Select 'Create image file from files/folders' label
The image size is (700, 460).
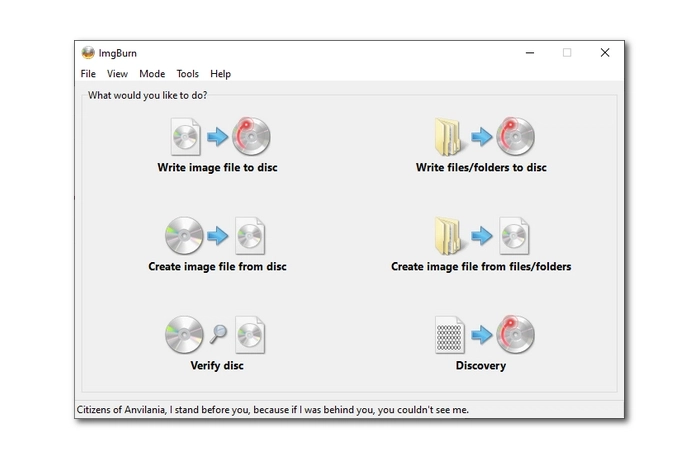click(481, 267)
